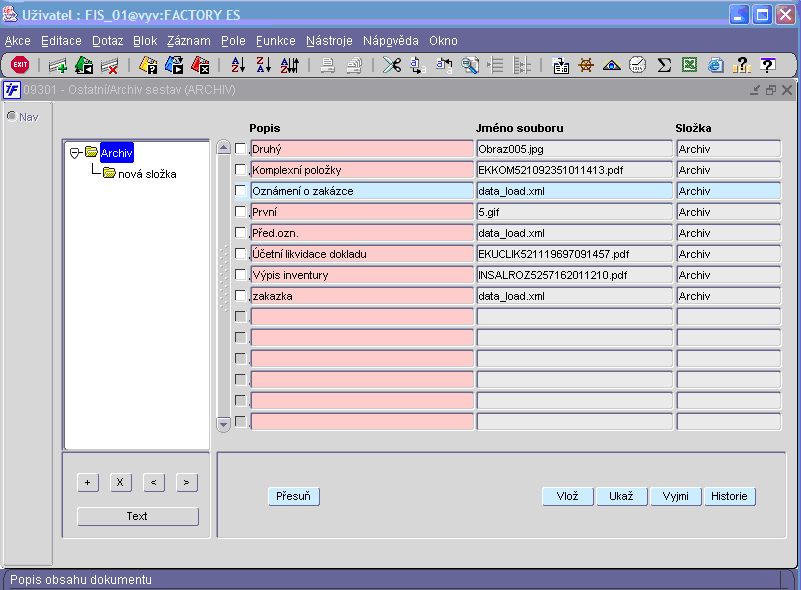Select the checkbox beside zakazka
Screen dimensions: 801x590
click(240, 296)
